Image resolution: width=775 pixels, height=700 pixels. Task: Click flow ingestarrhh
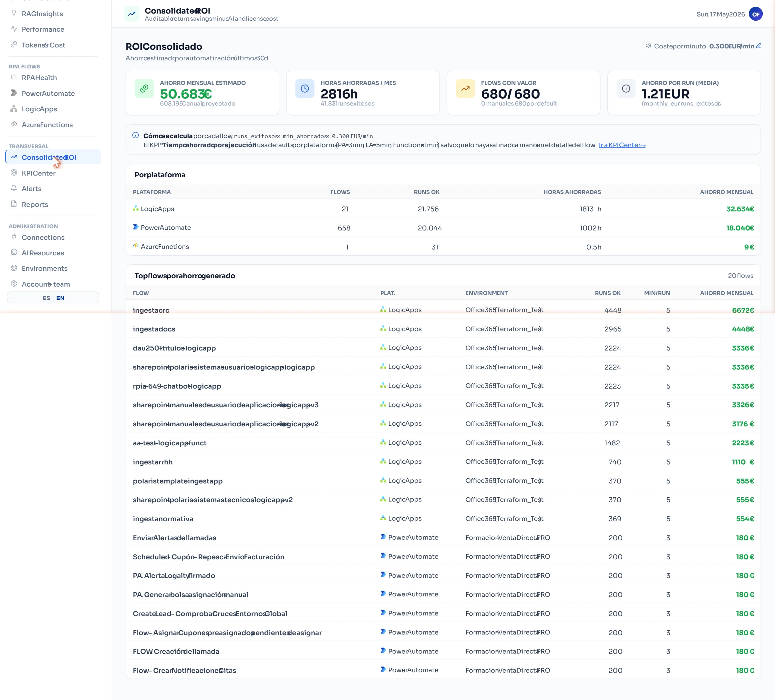[x=153, y=462]
